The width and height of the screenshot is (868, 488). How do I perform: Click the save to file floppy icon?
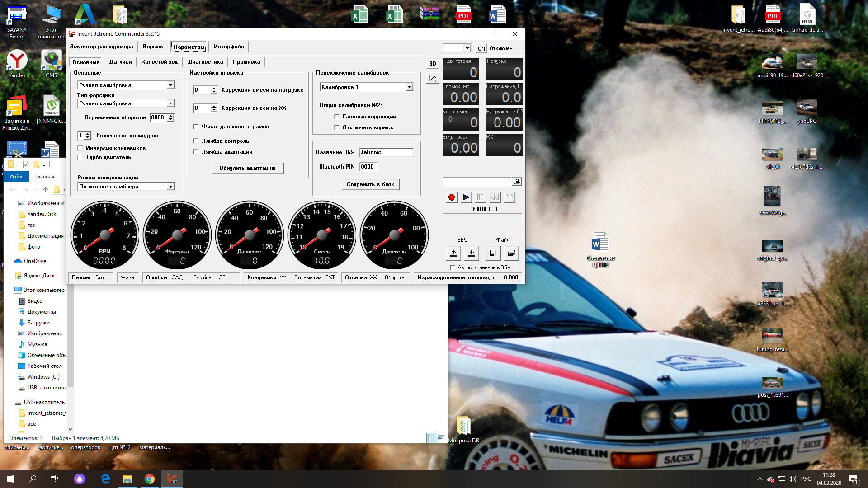click(x=493, y=253)
